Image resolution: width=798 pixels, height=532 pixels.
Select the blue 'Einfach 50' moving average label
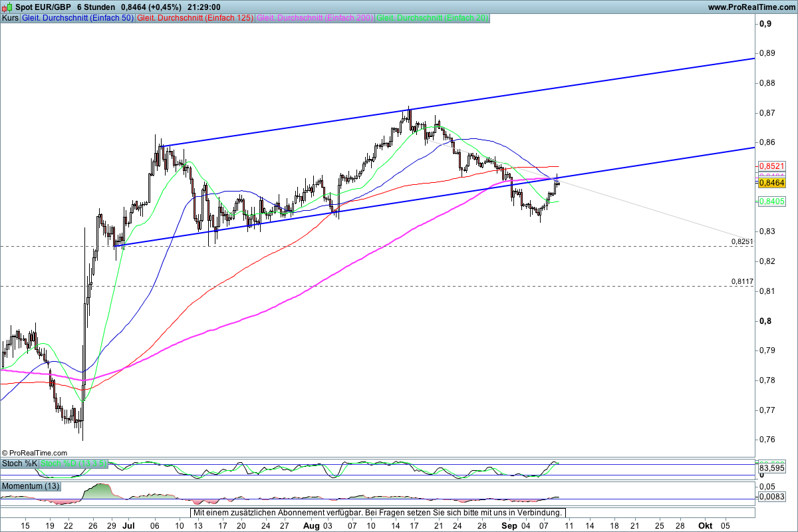click(77, 19)
